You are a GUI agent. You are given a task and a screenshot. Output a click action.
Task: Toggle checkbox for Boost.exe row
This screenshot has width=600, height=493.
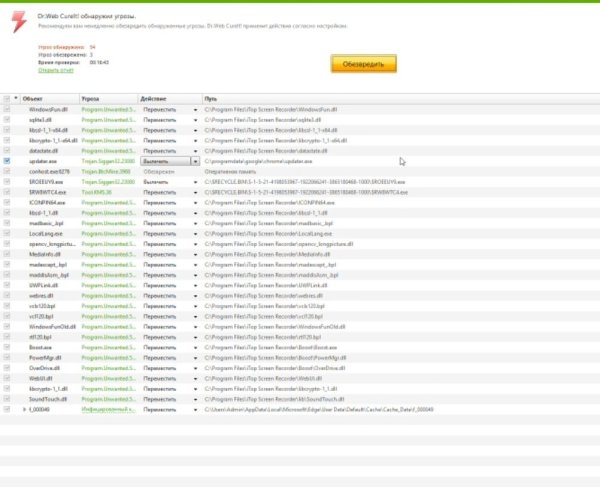click(7, 347)
